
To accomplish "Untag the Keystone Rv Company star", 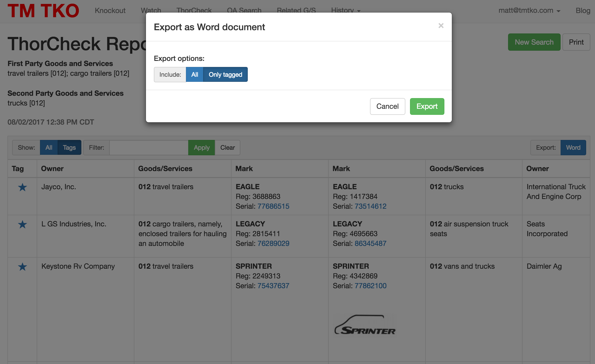I will (x=23, y=267).
